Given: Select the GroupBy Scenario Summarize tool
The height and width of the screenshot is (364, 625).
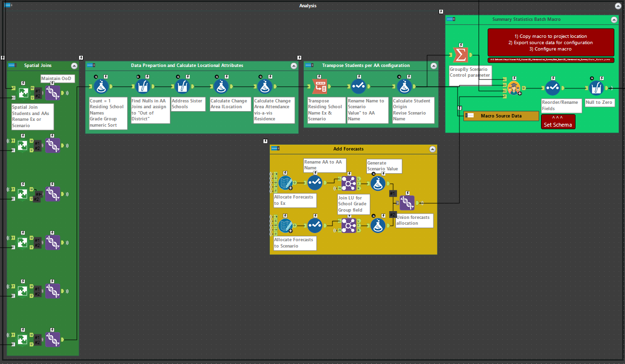Looking at the screenshot, I should click(x=460, y=54).
